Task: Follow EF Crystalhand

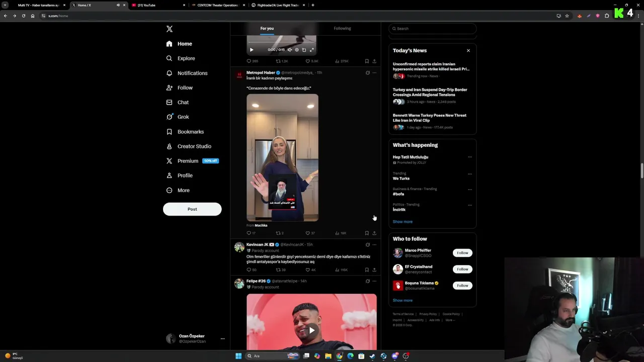Action: 462,269
